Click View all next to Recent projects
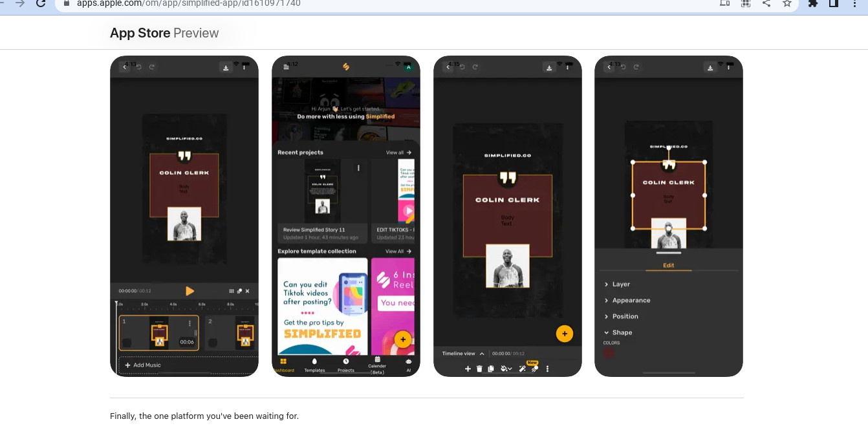 coord(398,153)
